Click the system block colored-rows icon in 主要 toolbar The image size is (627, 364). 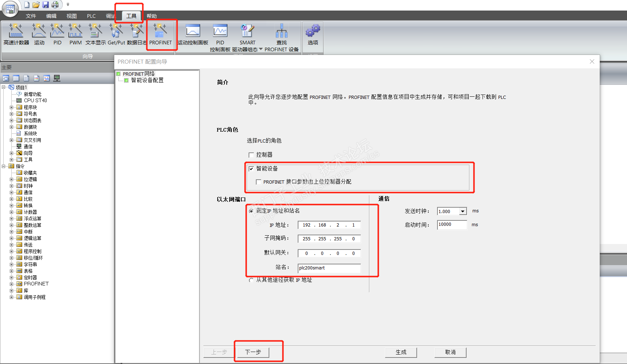pyautogui.click(x=36, y=78)
